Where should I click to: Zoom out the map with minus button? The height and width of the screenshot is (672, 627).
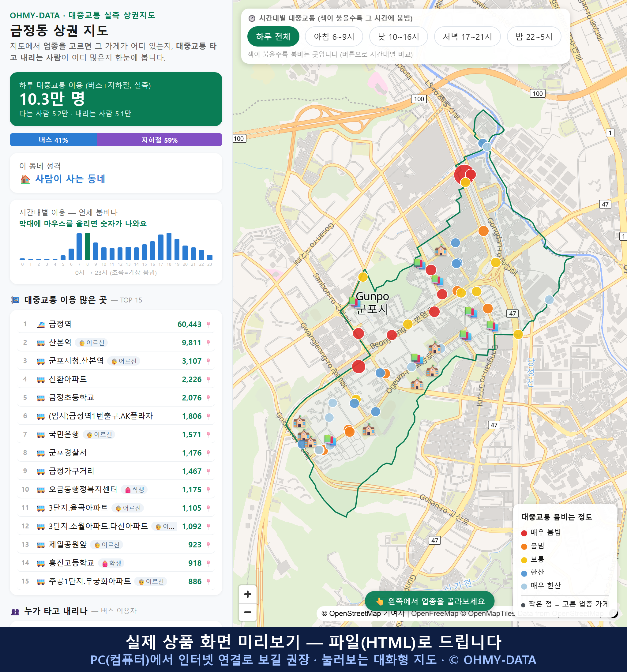[247, 612]
